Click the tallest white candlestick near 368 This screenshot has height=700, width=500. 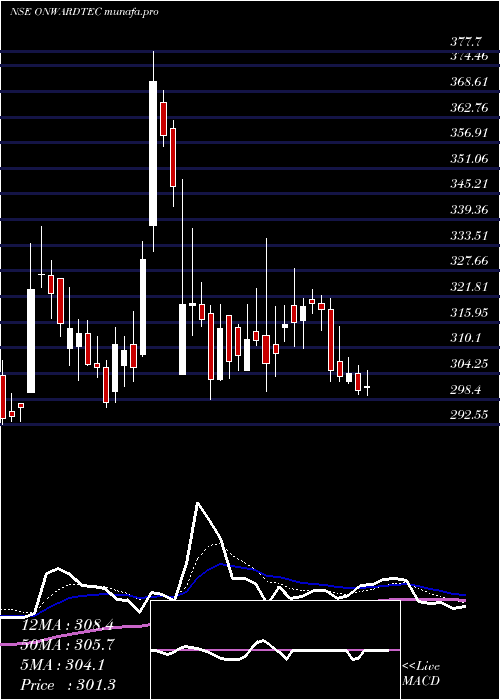pyautogui.click(x=153, y=154)
